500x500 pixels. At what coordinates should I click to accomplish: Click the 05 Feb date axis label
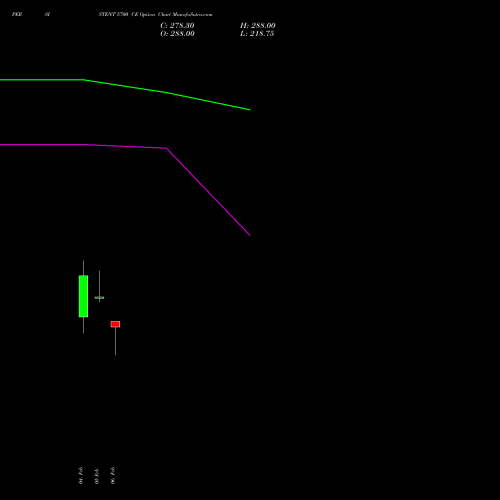point(97,476)
